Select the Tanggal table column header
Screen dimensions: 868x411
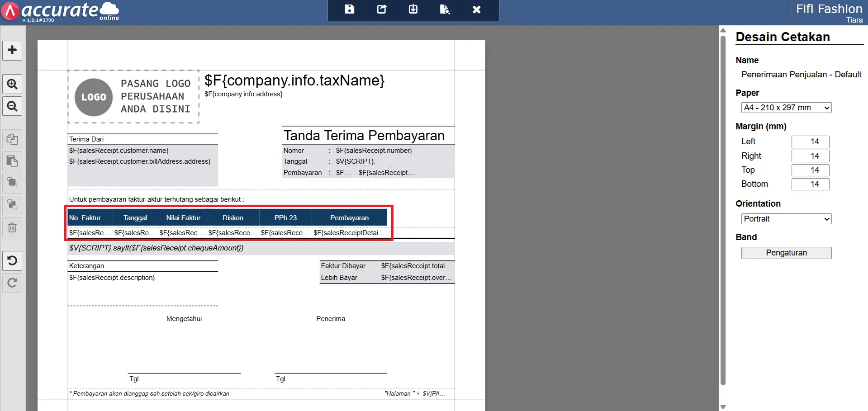click(x=135, y=218)
